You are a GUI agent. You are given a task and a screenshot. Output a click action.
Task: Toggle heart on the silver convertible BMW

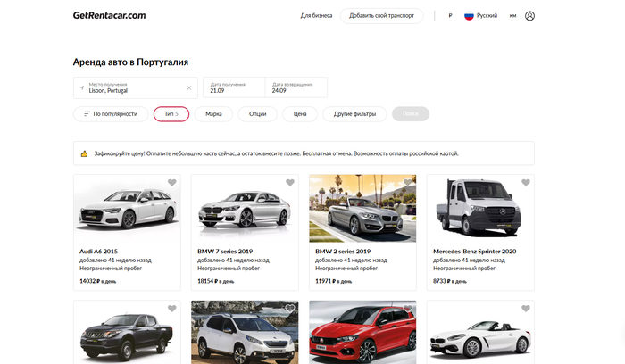tap(408, 183)
